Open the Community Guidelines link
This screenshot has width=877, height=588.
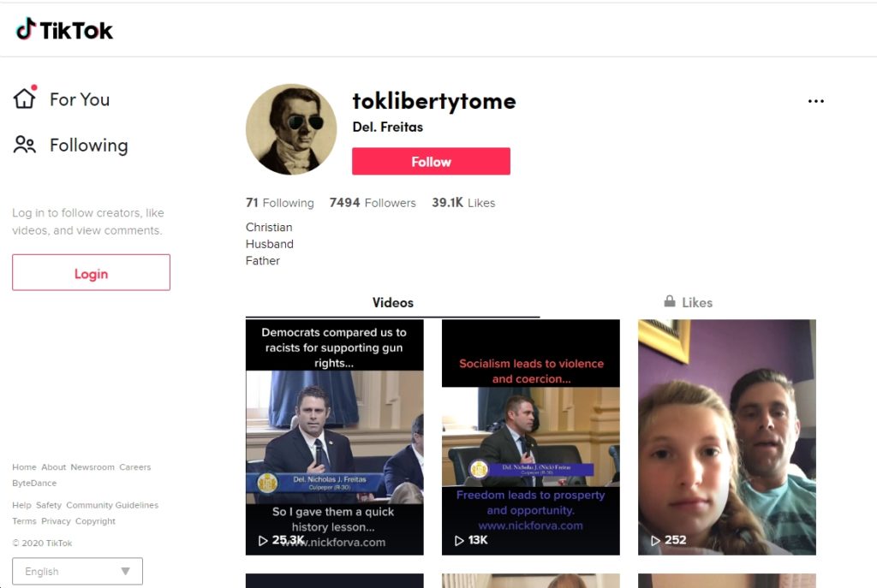(x=112, y=505)
